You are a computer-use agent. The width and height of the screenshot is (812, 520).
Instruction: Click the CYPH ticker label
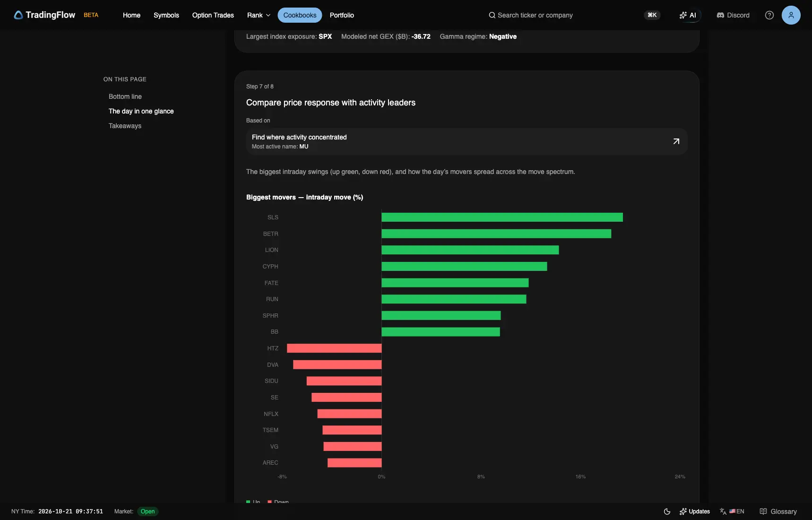tap(270, 267)
